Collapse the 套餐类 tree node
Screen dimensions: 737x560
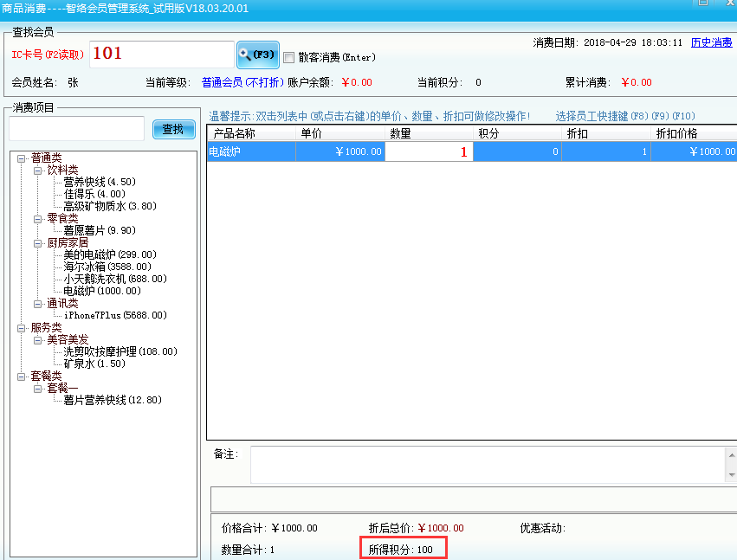tap(21, 377)
